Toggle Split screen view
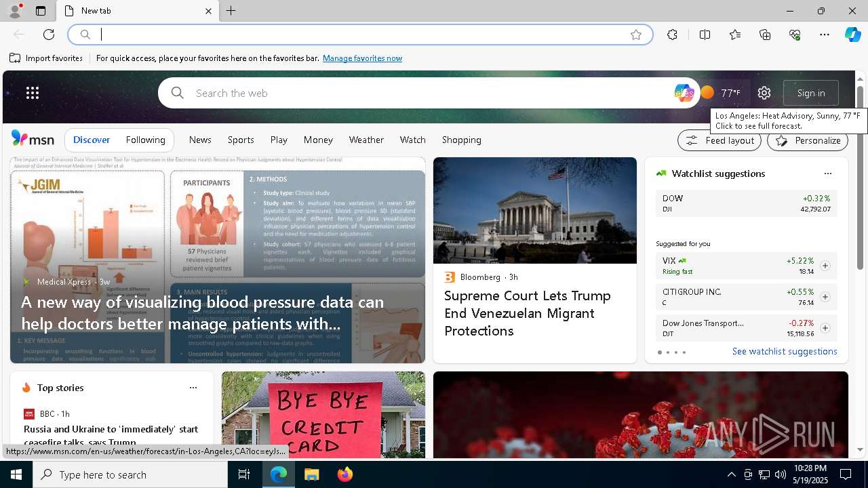868x488 pixels. point(705,35)
